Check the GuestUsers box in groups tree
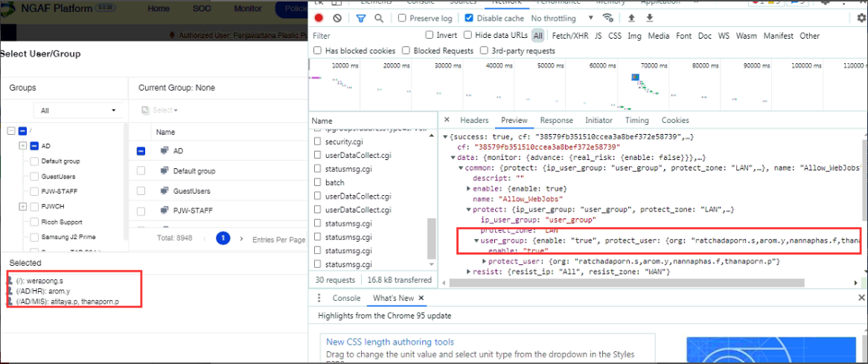Viewport: 868px width, 364px height. [x=34, y=176]
